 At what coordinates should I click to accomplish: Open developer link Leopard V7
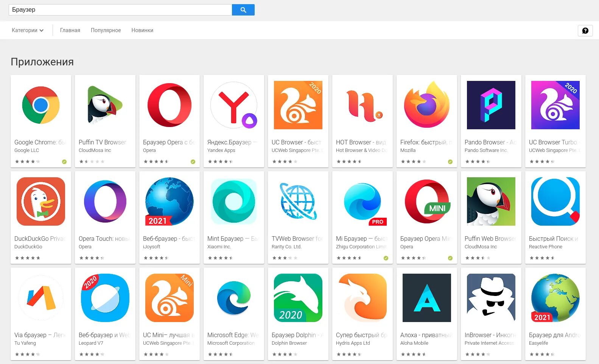click(x=91, y=343)
